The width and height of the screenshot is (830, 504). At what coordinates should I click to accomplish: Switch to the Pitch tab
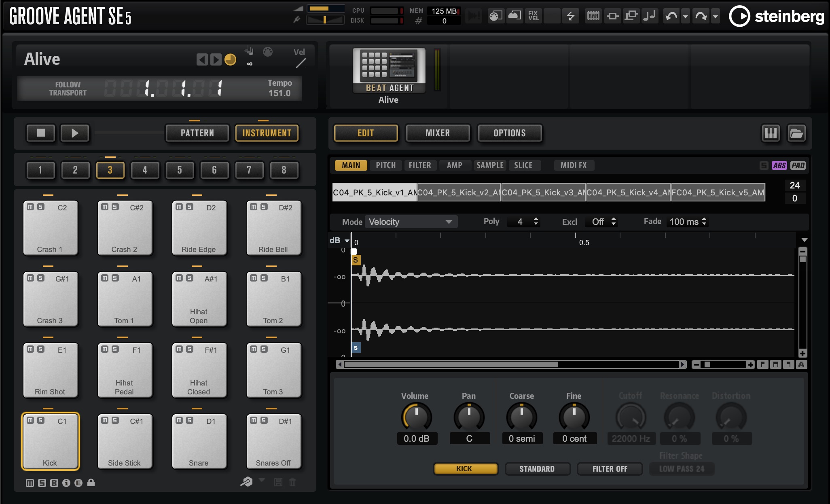(386, 165)
